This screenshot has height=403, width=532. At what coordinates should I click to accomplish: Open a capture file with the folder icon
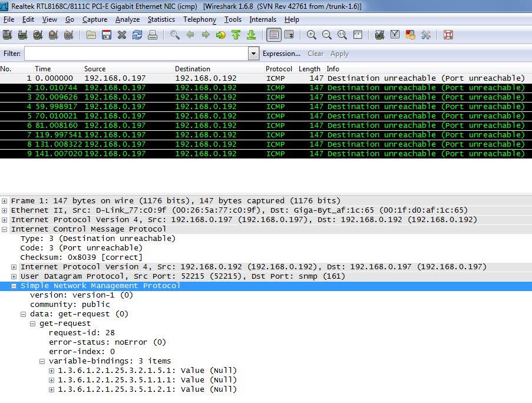(91, 35)
